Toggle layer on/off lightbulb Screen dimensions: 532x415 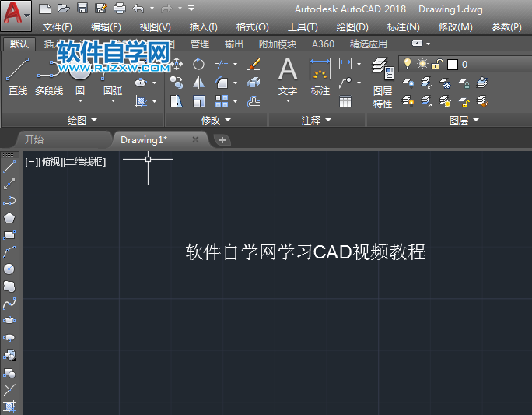pyautogui.click(x=408, y=64)
